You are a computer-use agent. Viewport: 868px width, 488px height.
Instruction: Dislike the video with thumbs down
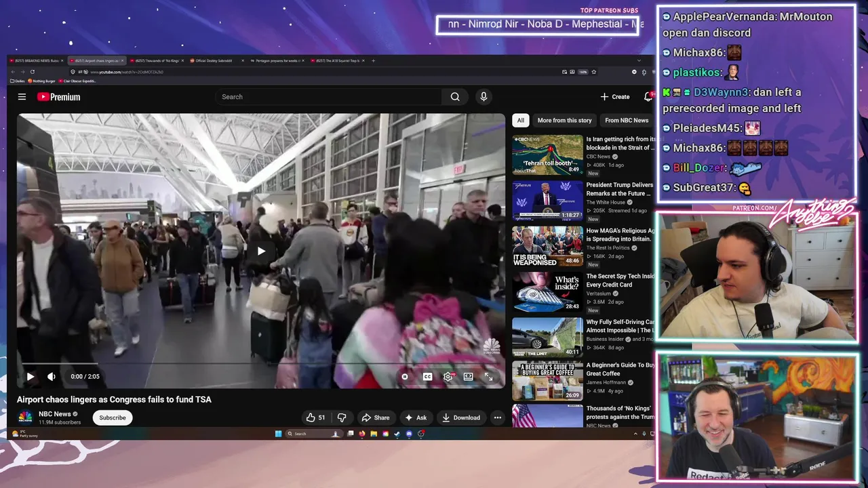[342, 418]
